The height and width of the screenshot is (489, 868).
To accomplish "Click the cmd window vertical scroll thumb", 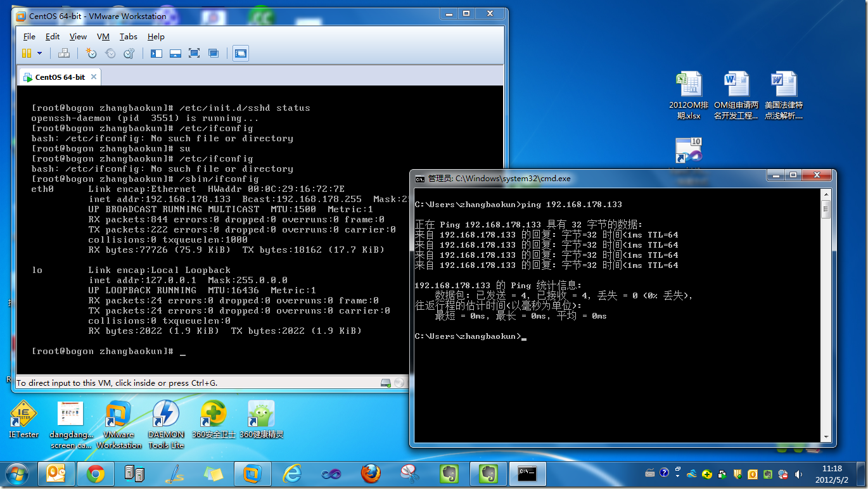I will pos(826,211).
